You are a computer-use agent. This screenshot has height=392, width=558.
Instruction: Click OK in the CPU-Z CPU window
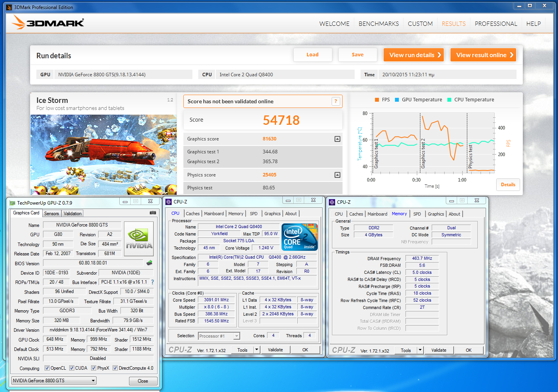(305, 350)
